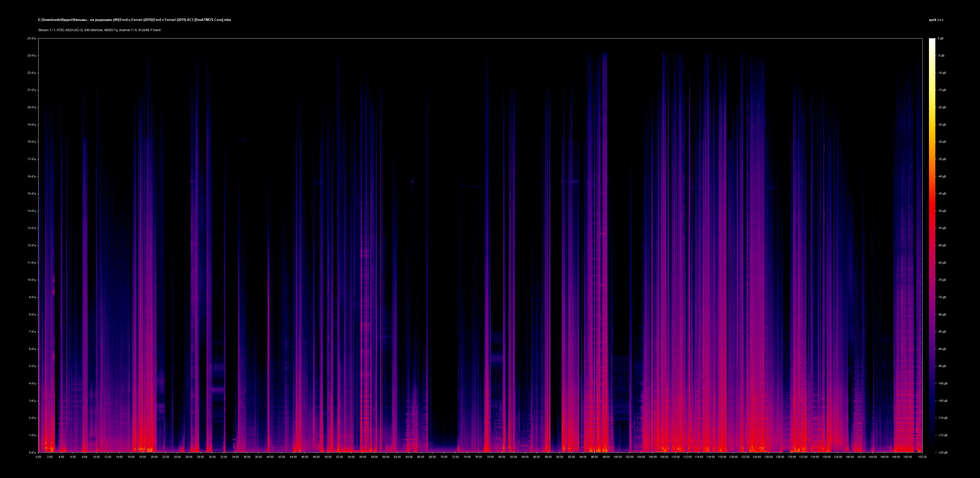The height and width of the screenshot is (478, 980).
Task: Click the file path title text
Action: click(134, 20)
